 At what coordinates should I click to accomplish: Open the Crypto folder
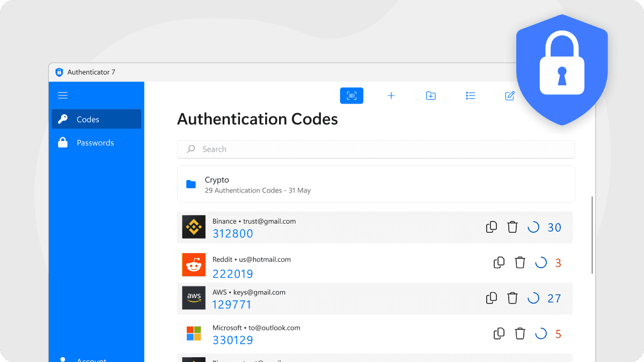click(x=376, y=184)
